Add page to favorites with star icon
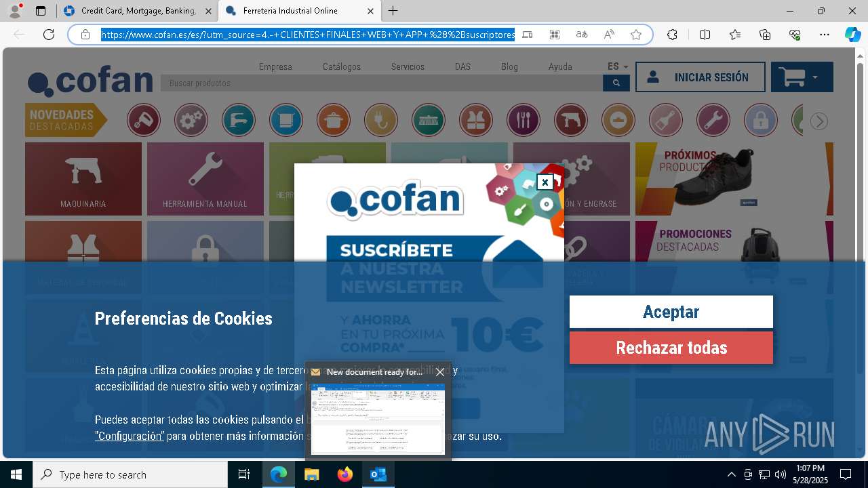Screen dimensions: 868x488 [636, 35]
